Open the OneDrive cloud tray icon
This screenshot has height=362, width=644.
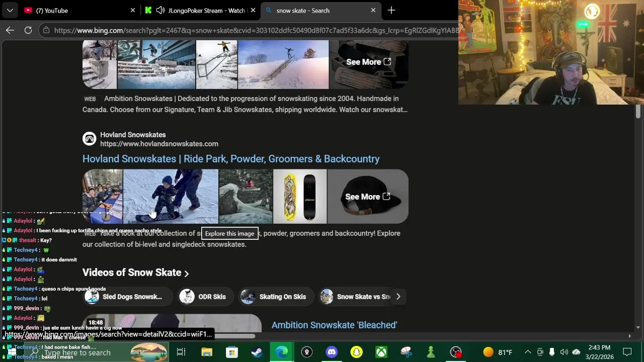tap(577, 352)
